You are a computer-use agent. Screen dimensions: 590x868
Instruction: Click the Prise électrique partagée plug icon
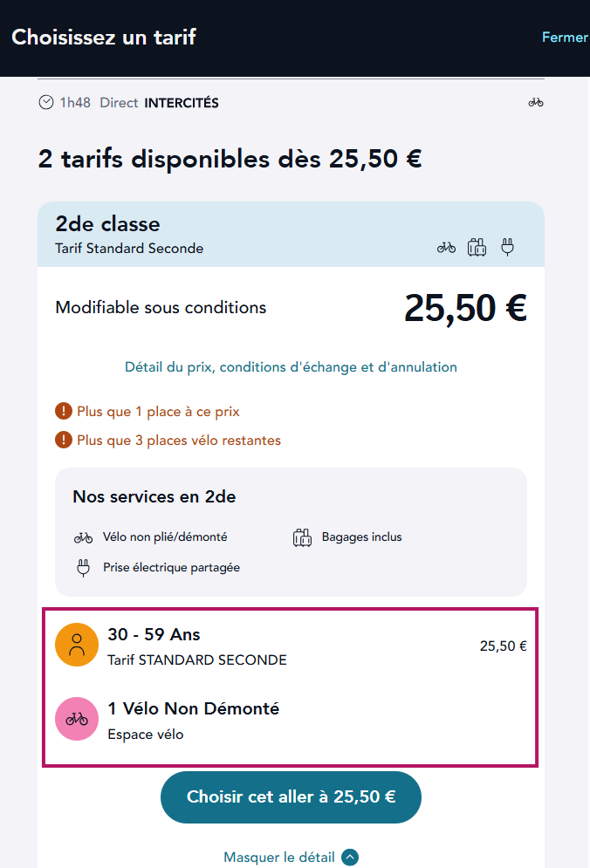(83, 567)
